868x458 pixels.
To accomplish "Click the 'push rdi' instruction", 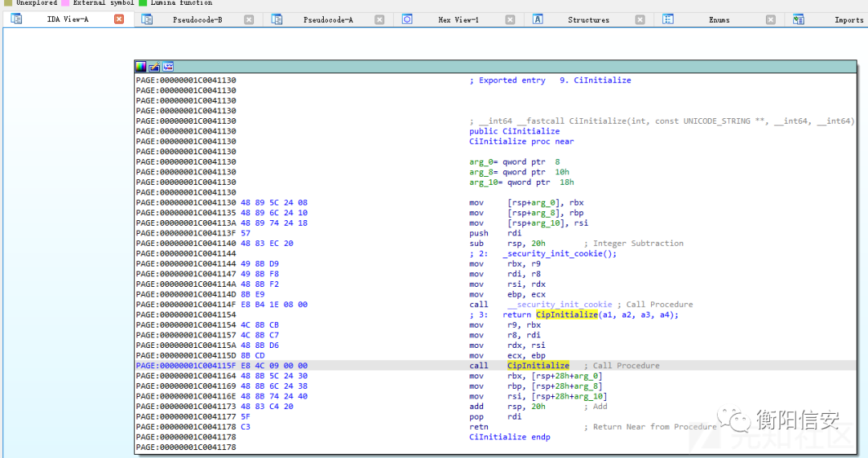I will point(495,234).
